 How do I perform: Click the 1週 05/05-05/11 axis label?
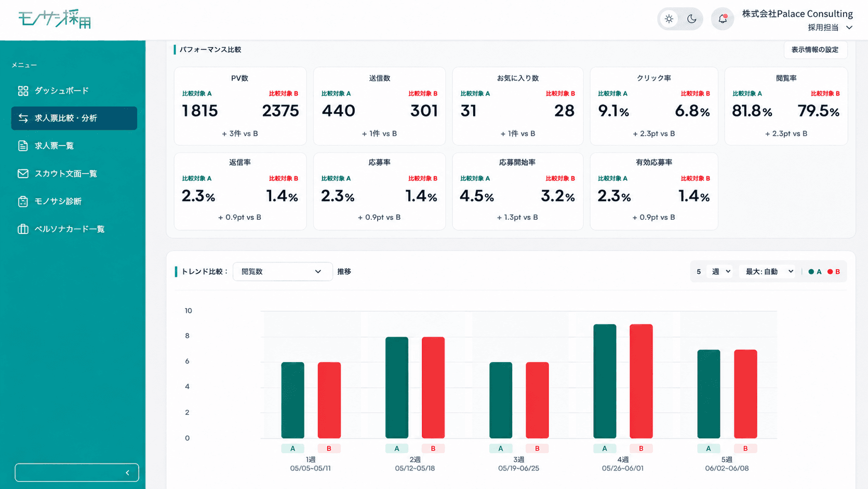coord(311,464)
